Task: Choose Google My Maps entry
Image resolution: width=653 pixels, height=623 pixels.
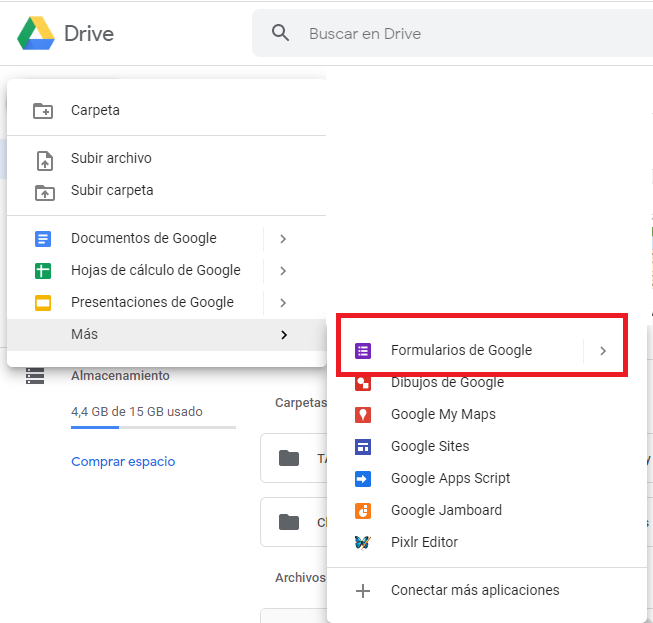Action: (x=443, y=414)
